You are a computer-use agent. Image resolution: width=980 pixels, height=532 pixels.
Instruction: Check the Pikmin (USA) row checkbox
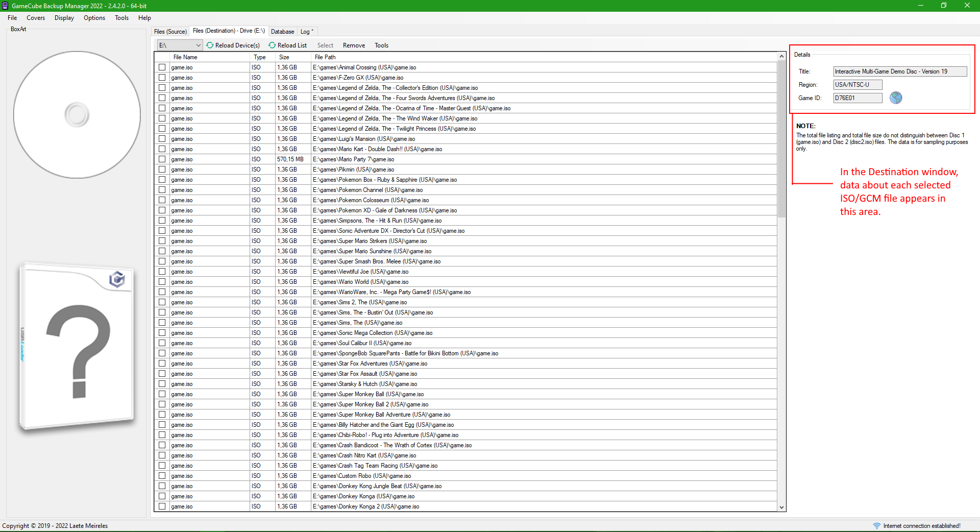tap(162, 170)
